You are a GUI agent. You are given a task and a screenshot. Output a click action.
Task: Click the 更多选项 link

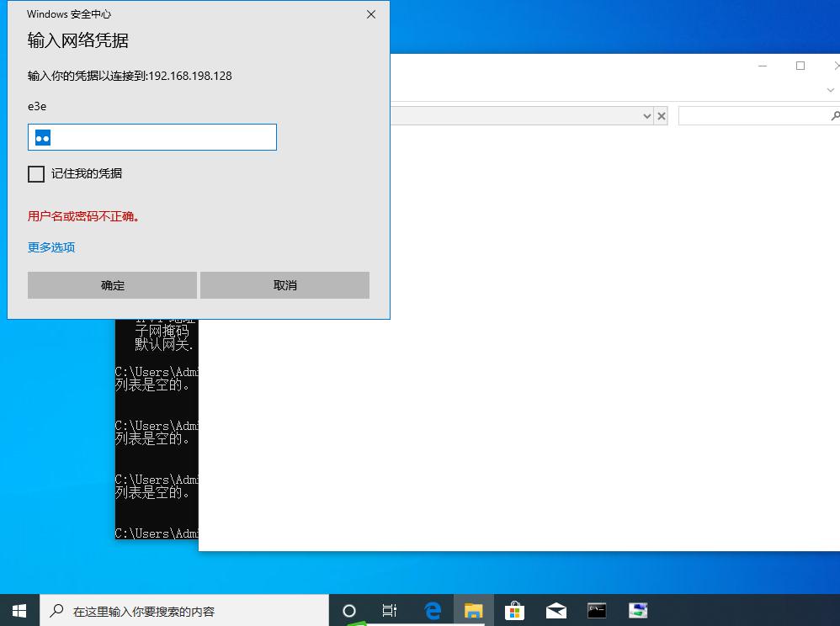(51, 247)
